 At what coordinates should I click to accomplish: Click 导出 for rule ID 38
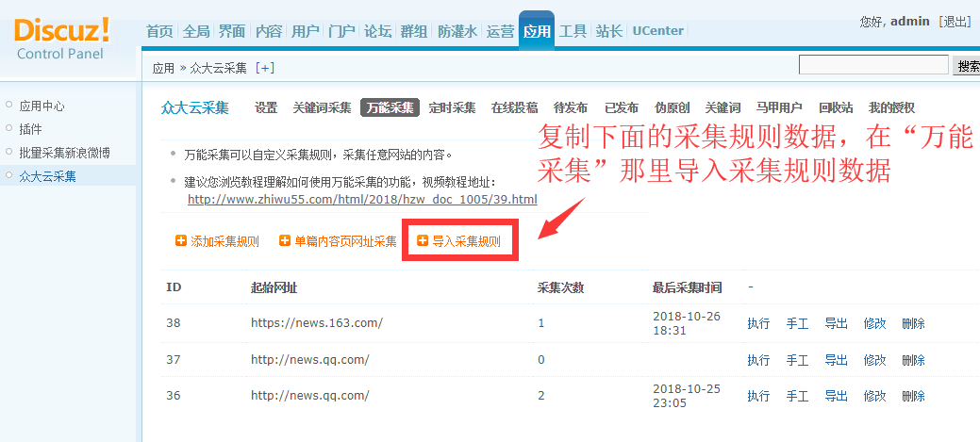click(x=836, y=323)
